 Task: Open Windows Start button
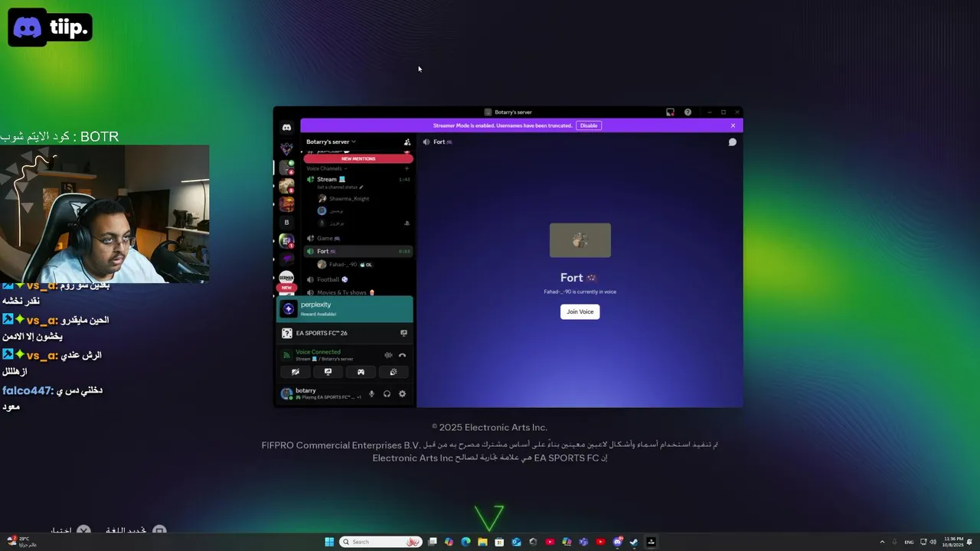(x=329, y=542)
